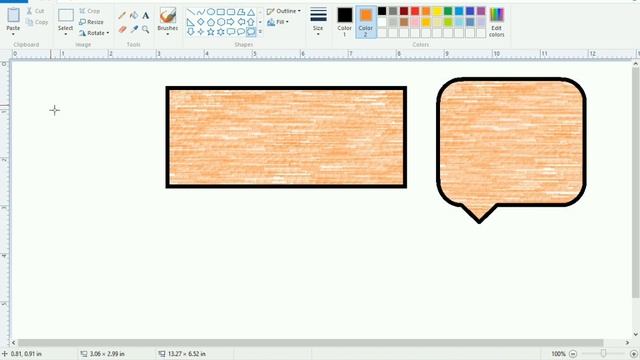
Task: Pick the green color swatch
Action: [x=448, y=11]
